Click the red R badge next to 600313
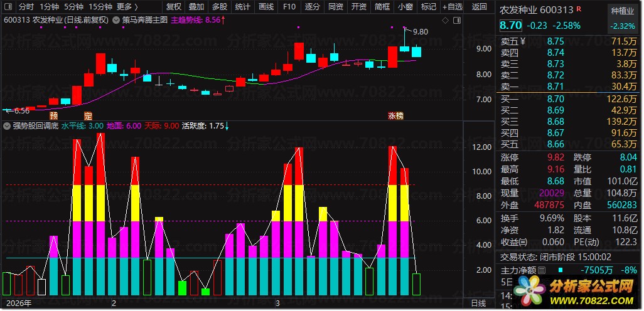The image size is (644, 311). [579, 9]
